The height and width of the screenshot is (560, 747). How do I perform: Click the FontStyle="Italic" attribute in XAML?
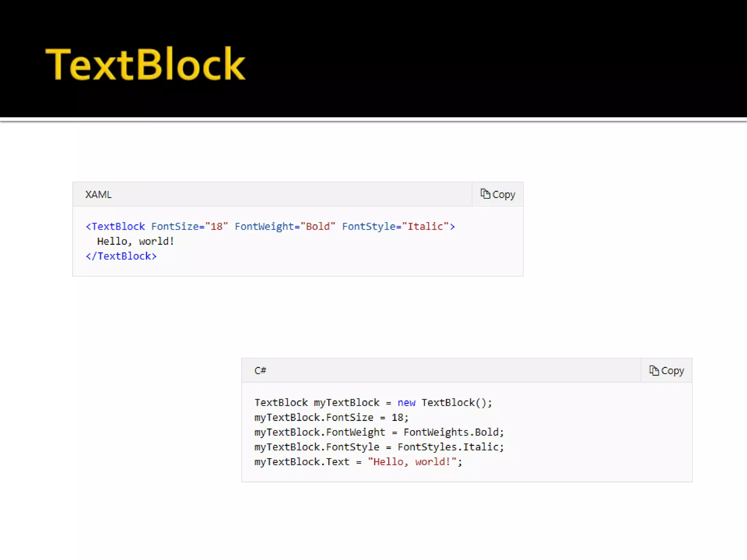tap(396, 226)
